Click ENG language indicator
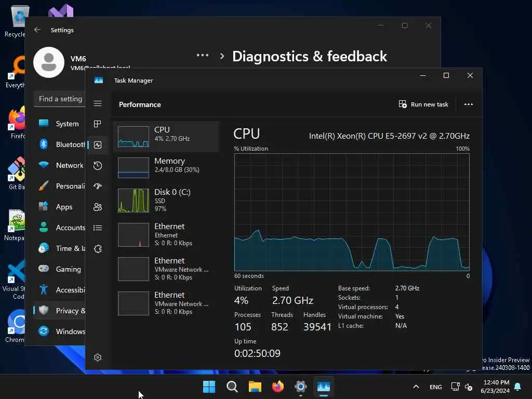Viewport: 532px width, 399px height. 436,387
